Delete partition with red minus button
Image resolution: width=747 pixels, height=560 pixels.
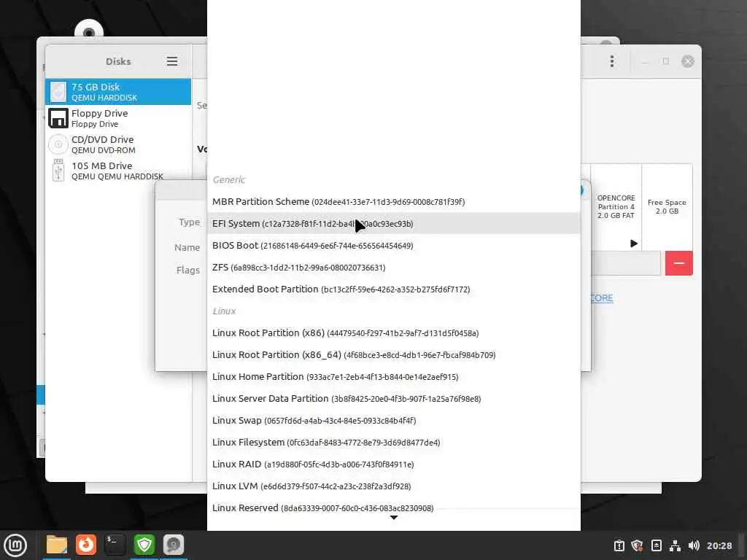click(x=679, y=263)
